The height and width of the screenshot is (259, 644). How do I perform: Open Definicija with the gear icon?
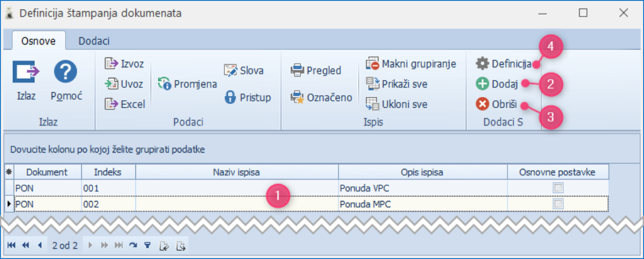[504, 63]
